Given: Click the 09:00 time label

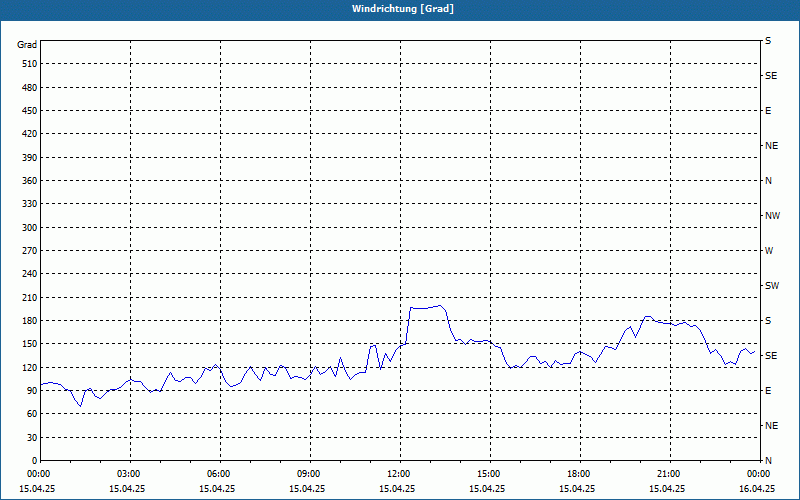Looking at the screenshot, I should [x=310, y=473].
